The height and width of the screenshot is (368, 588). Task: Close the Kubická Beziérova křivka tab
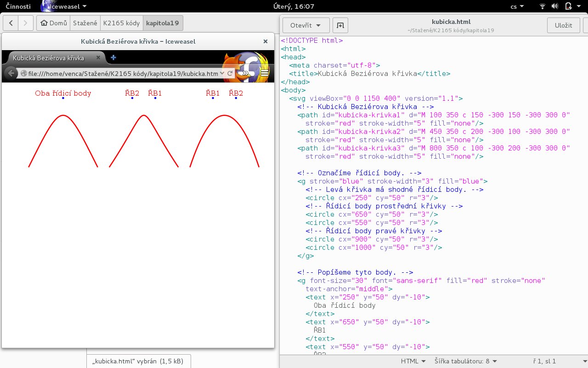tap(98, 58)
